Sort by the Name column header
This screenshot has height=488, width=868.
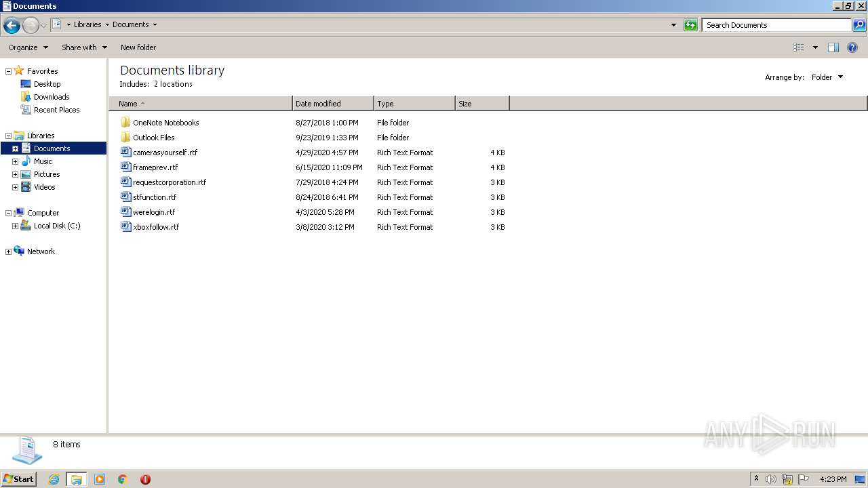point(201,104)
